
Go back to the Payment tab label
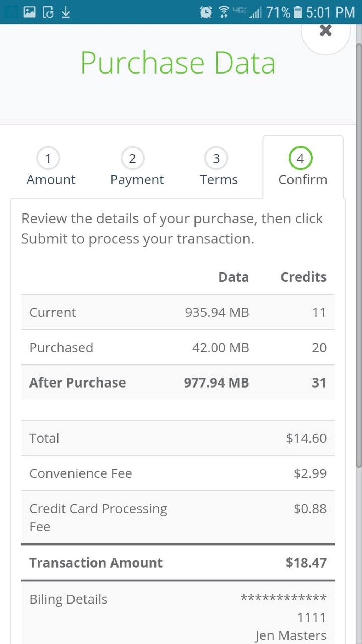137,180
